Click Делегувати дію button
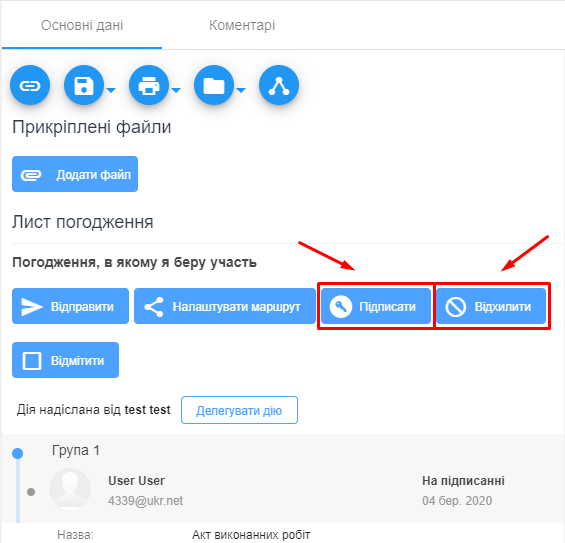 point(239,410)
